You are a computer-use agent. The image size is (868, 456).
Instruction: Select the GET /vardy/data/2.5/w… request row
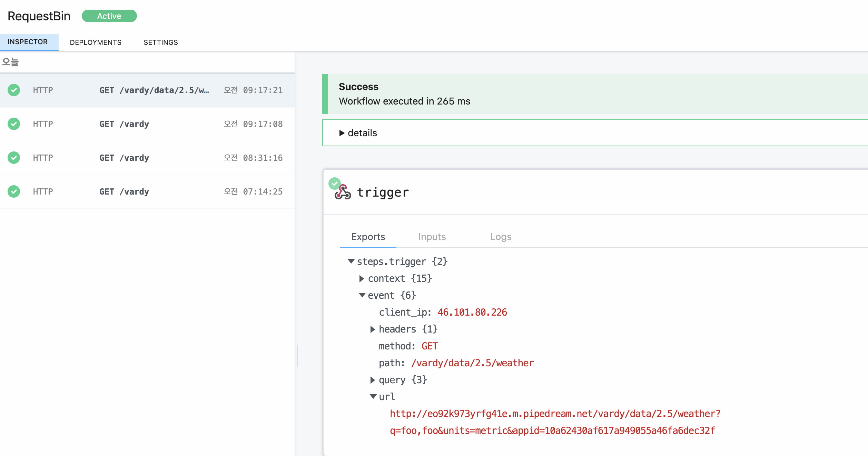[147, 90]
